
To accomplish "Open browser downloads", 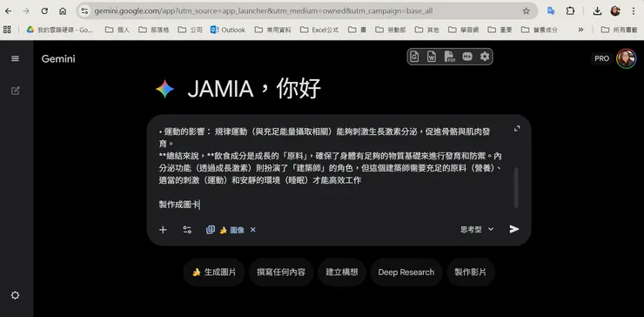I will point(597,11).
